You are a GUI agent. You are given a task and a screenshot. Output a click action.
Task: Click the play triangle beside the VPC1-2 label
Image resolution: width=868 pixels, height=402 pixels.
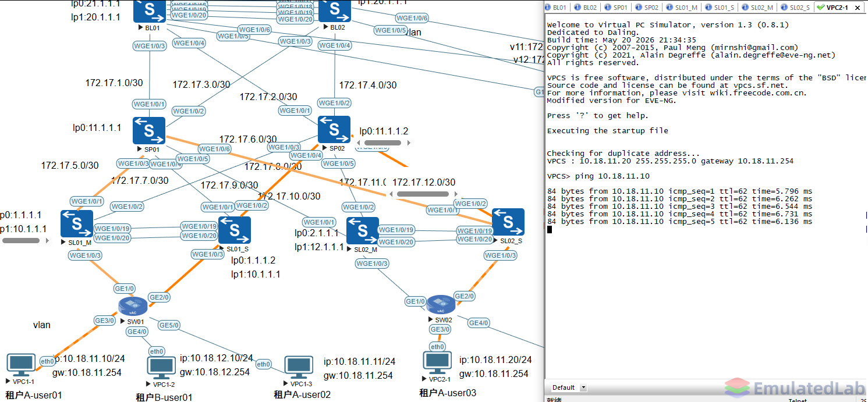pos(149,385)
